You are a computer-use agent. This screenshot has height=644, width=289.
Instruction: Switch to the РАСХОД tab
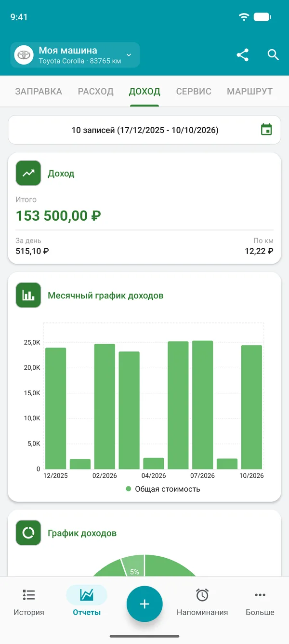[95, 91]
